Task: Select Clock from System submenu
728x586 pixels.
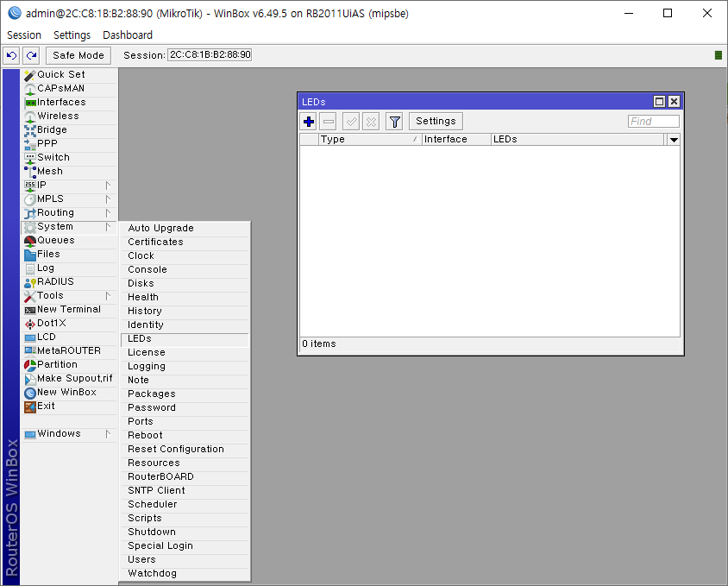Action: [185, 256]
